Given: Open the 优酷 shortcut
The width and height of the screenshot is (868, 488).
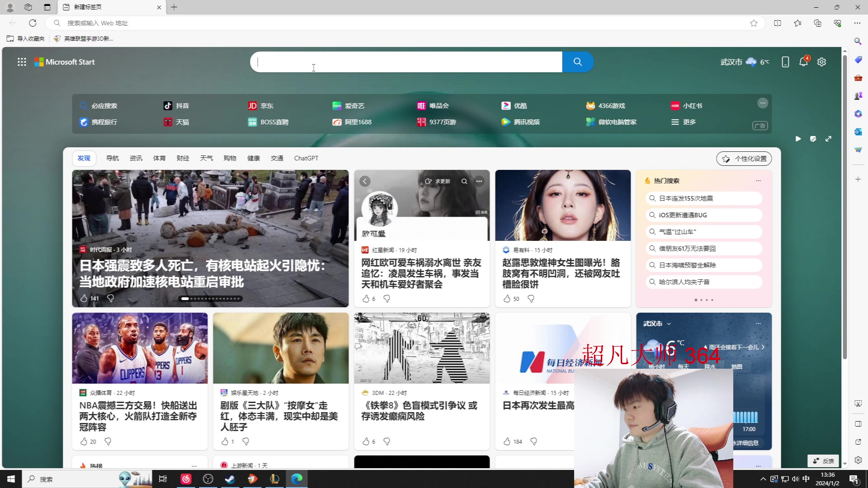Looking at the screenshot, I should 514,106.
